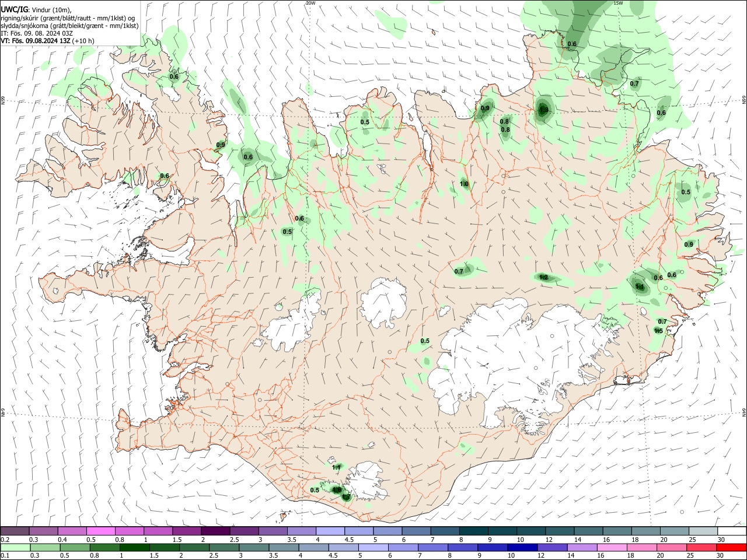Click the 'UWC/IG: Vindur (10m)' title text
747x560 pixels.
[x=36, y=9]
